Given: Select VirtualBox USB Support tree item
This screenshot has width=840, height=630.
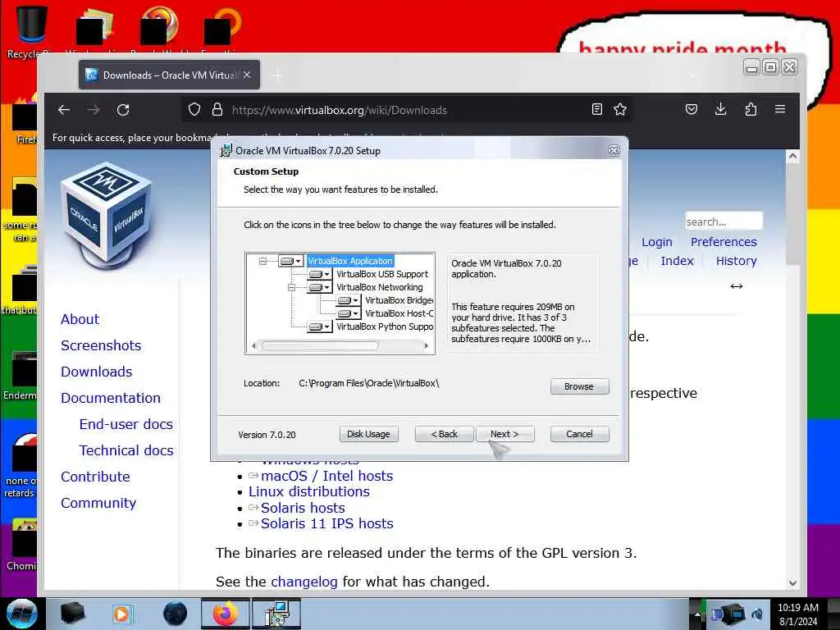Looking at the screenshot, I should (x=382, y=274).
